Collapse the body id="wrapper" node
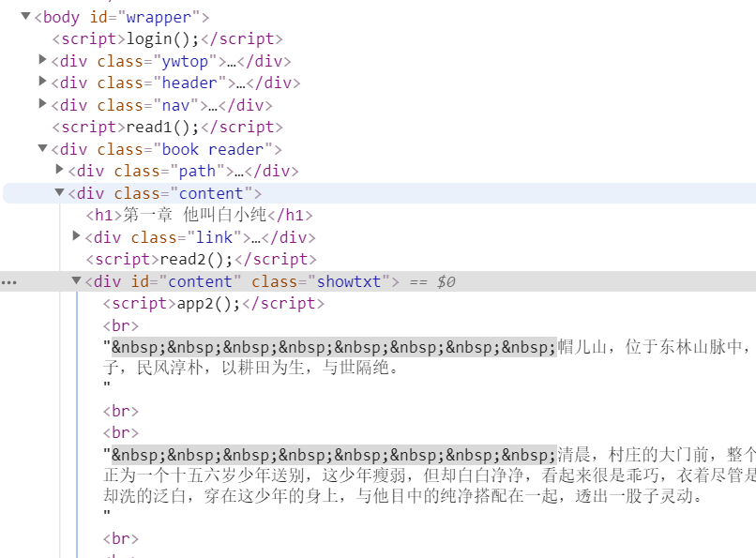756x558 pixels. pos(26,16)
